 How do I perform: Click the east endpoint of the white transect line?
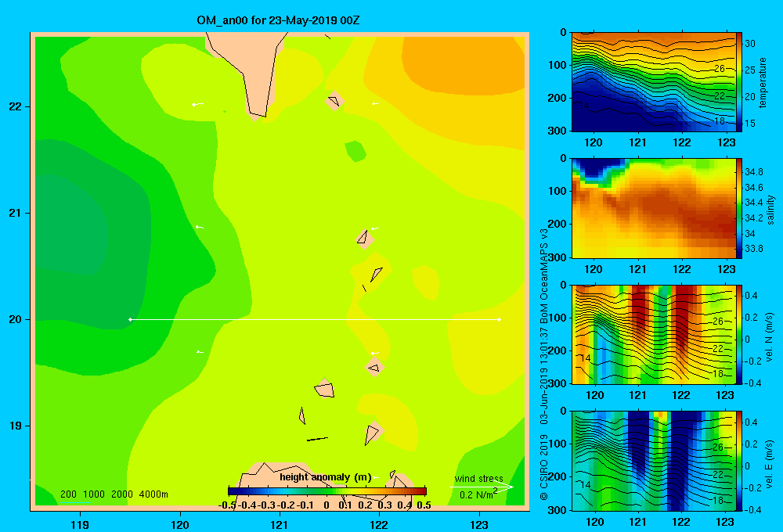tap(499, 319)
